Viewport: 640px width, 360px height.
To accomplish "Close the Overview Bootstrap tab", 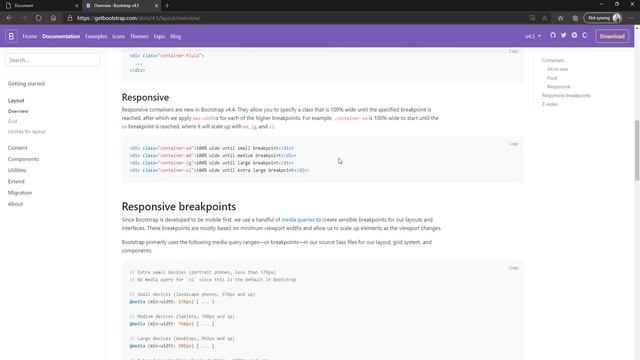I will tap(156, 6).
